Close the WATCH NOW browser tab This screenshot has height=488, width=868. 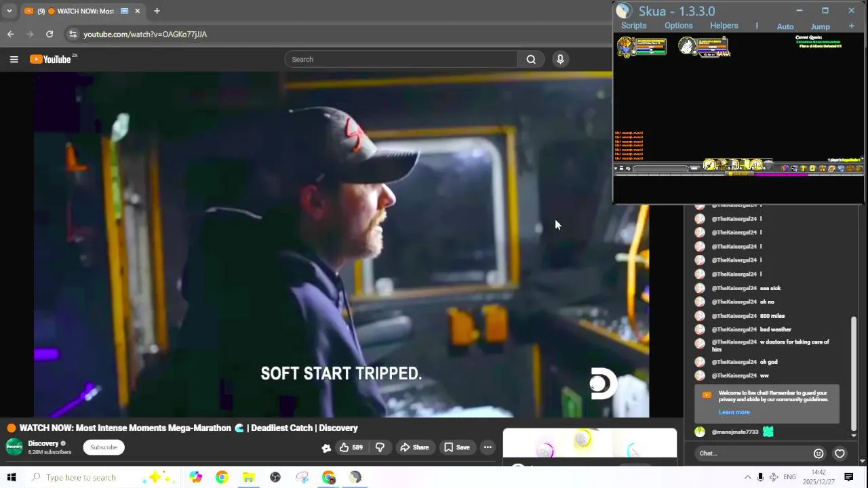138,11
